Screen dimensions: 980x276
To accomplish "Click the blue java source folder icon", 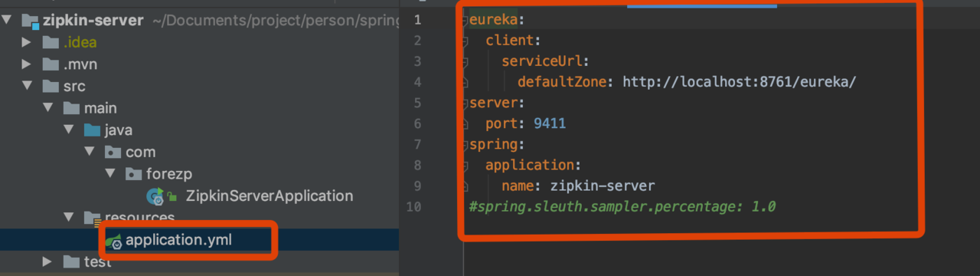I will tap(92, 130).
